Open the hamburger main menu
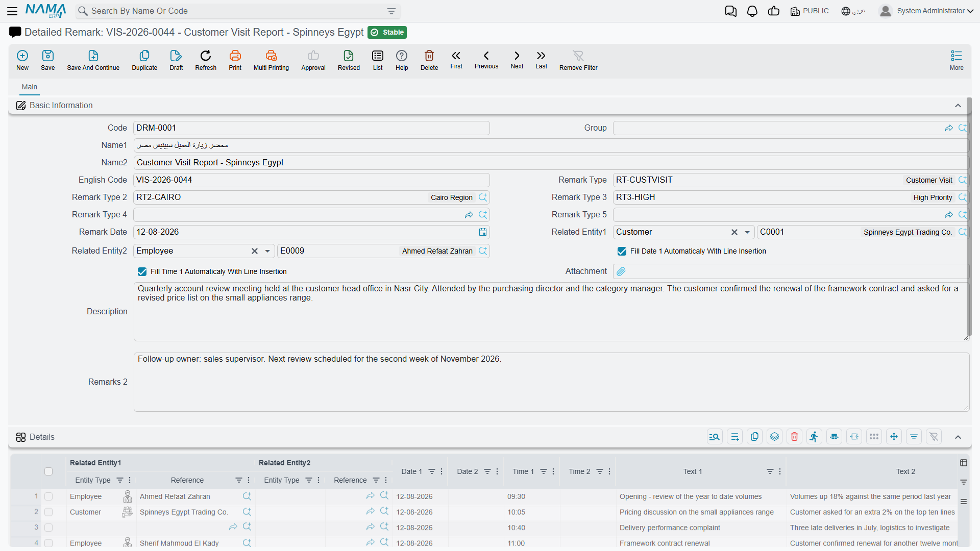Viewport: 980px width, 551px height. pyautogui.click(x=12, y=11)
